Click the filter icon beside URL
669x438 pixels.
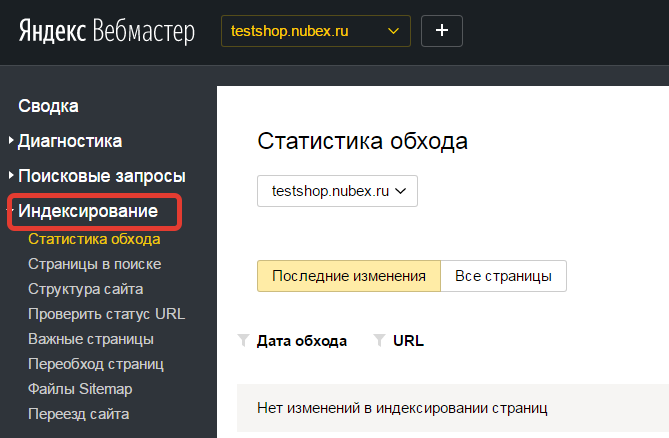[379, 340]
